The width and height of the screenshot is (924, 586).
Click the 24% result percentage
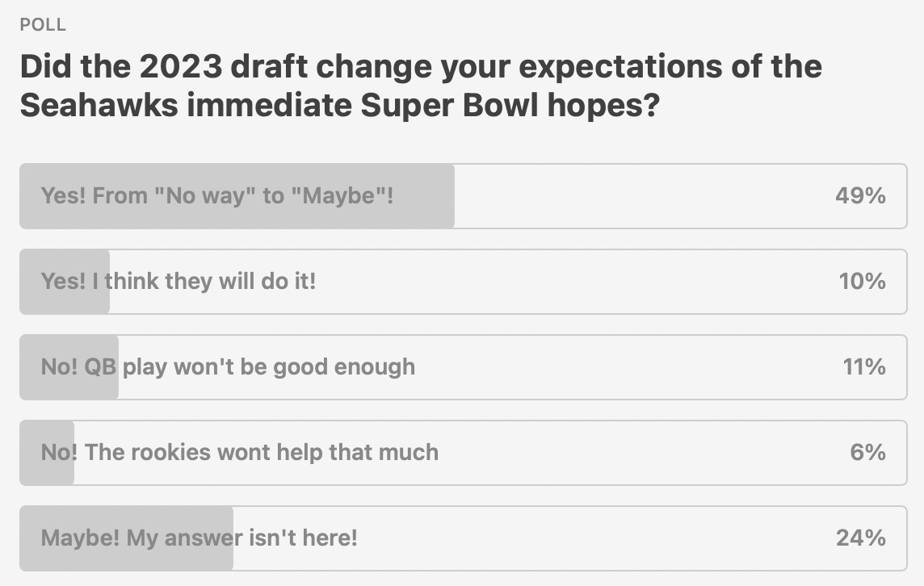pyautogui.click(x=860, y=538)
